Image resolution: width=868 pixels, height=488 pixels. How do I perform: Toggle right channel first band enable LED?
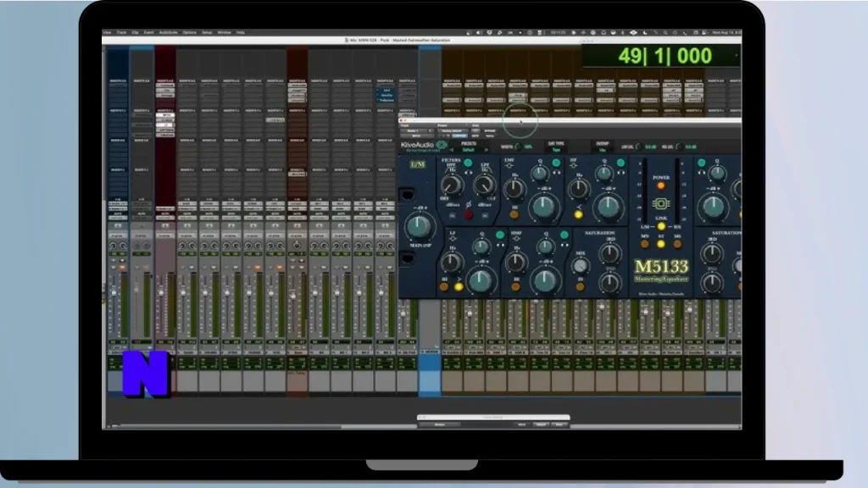(701, 163)
